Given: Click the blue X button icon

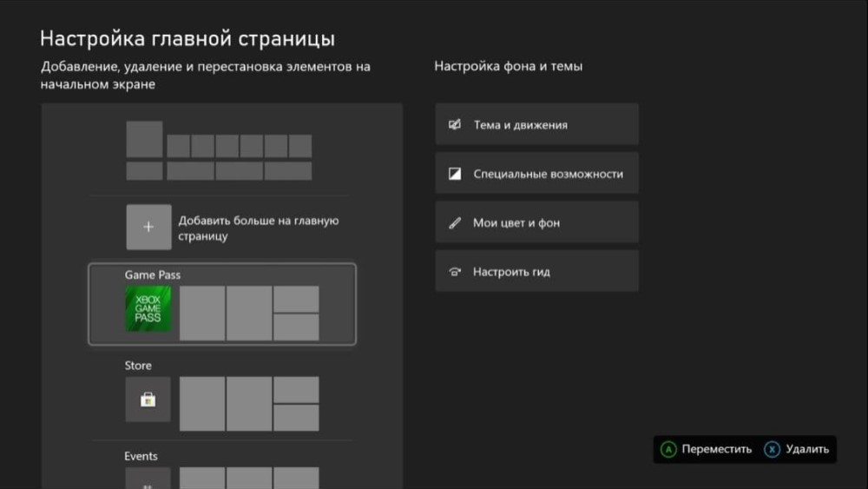Looking at the screenshot, I should (772, 449).
